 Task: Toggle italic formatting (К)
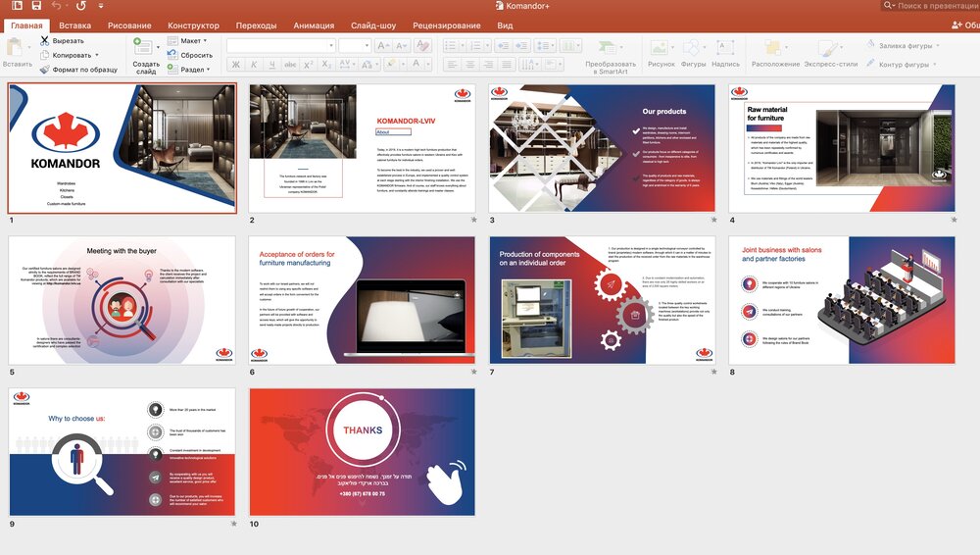(254, 65)
